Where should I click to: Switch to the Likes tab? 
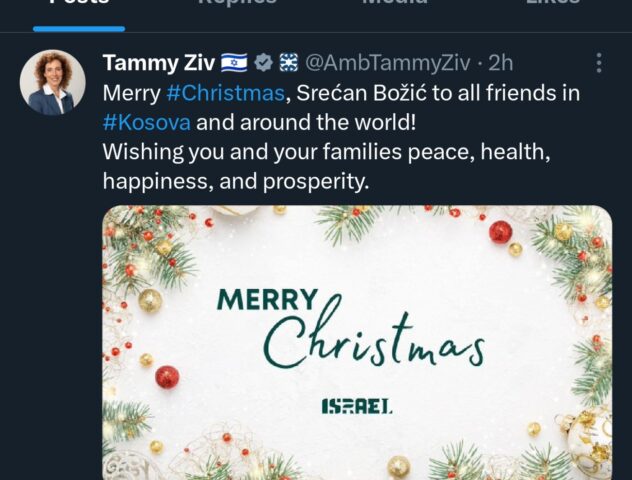553,4
